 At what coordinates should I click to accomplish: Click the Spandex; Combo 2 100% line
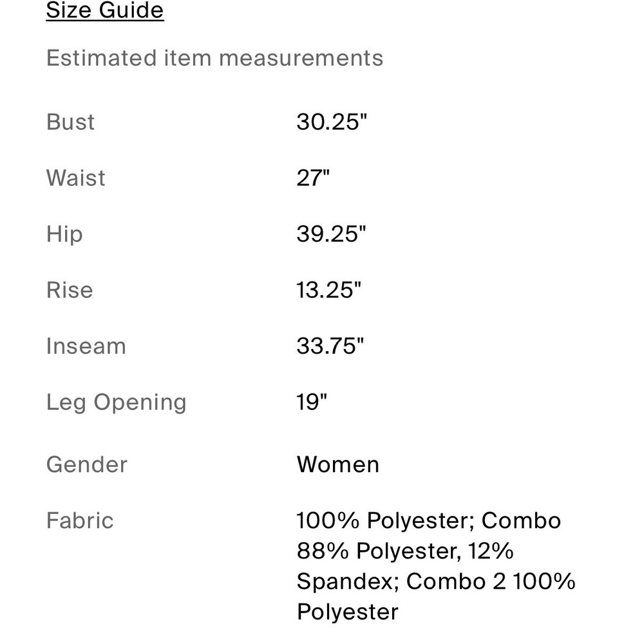pyautogui.click(x=436, y=582)
